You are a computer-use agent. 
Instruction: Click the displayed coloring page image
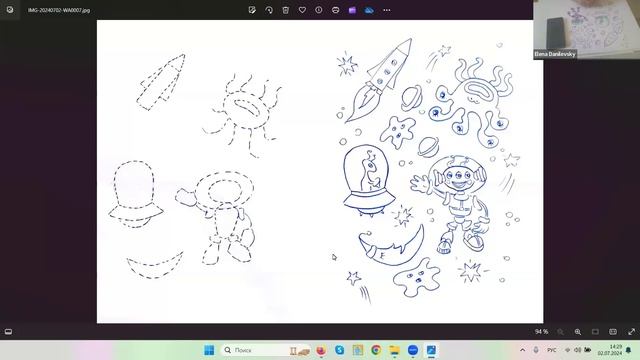tap(320, 171)
